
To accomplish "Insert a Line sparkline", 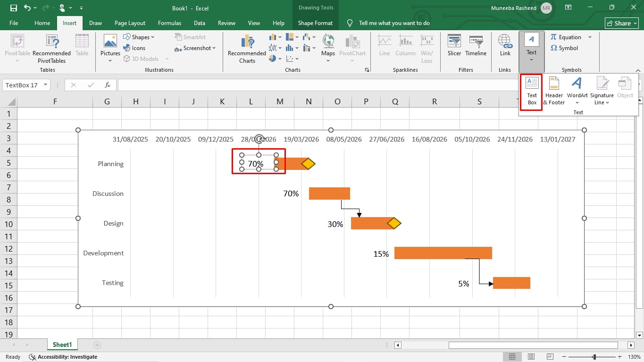I will coord(385,45).
